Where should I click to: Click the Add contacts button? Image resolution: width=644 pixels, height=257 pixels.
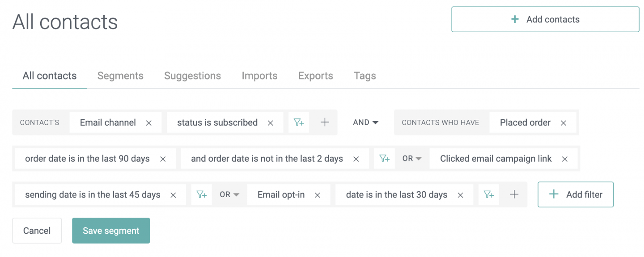coord(545,19)
